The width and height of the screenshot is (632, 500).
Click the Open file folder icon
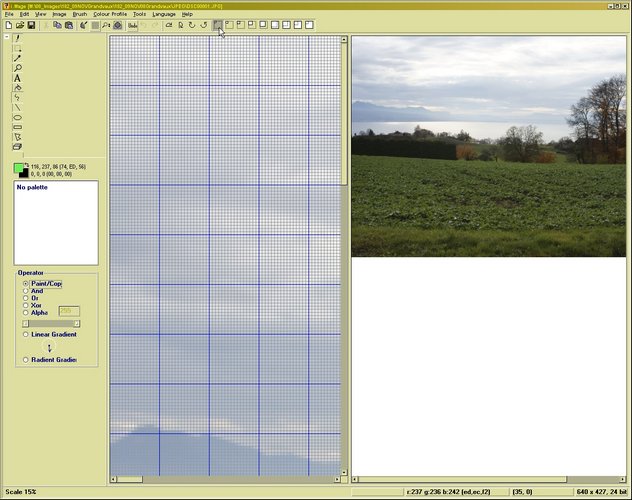pos(20,25)
